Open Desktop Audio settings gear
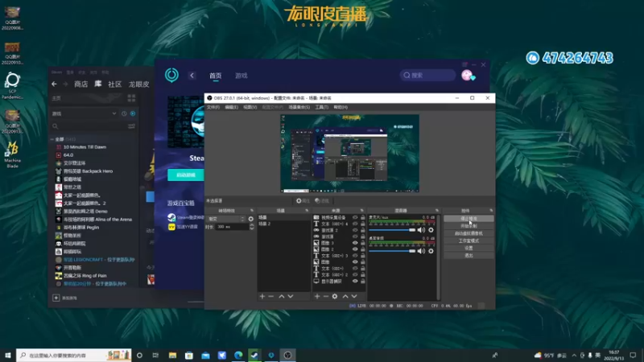Screen dimensions: 644x362 pos(431,251)
